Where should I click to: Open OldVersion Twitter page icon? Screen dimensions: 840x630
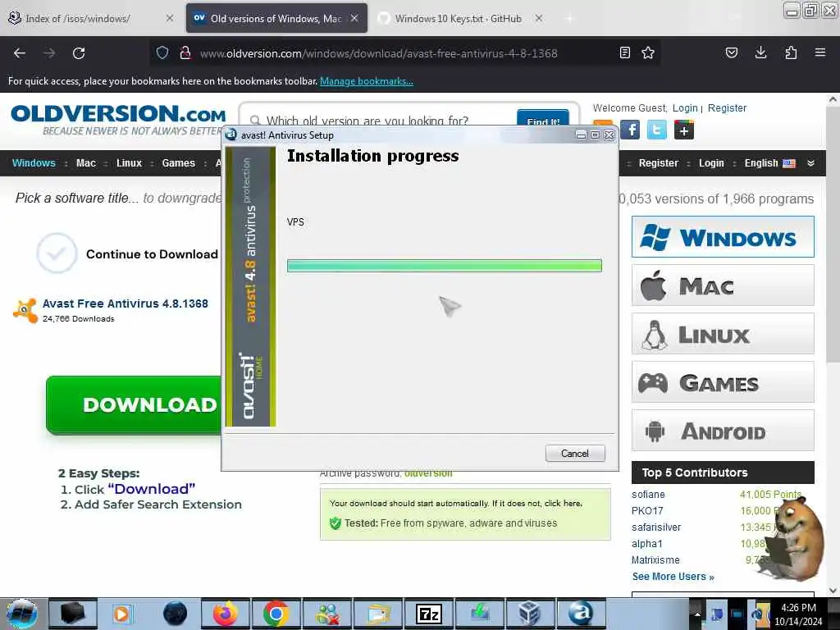pos(657,130)
